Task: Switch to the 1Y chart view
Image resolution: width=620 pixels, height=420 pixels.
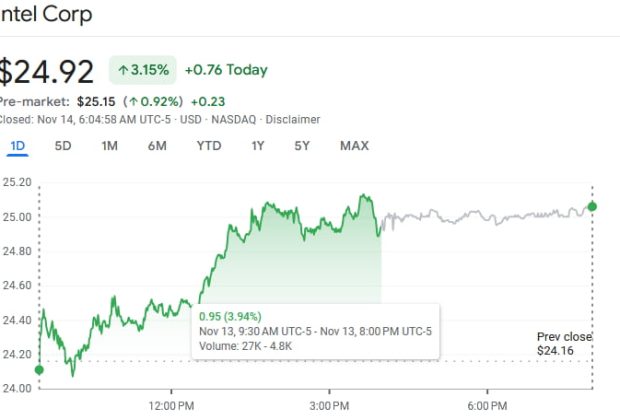Action: (x=258, y=145)
